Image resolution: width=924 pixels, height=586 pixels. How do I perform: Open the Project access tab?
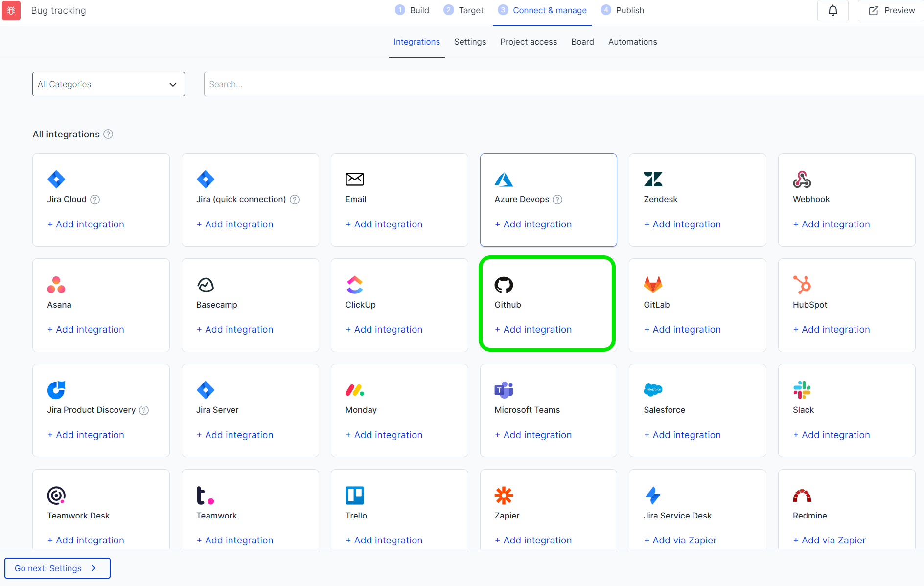coord(529,42)
